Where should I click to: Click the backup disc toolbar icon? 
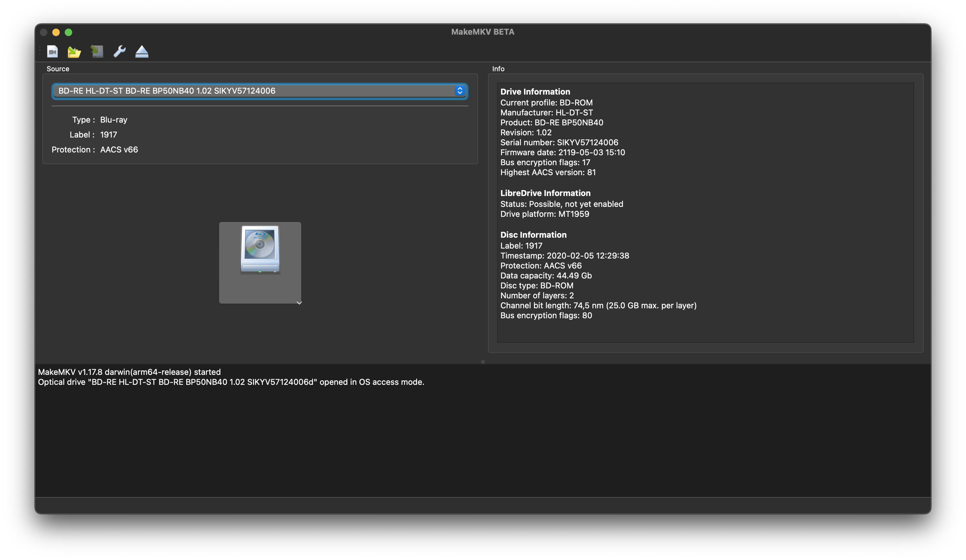[97, 51]
